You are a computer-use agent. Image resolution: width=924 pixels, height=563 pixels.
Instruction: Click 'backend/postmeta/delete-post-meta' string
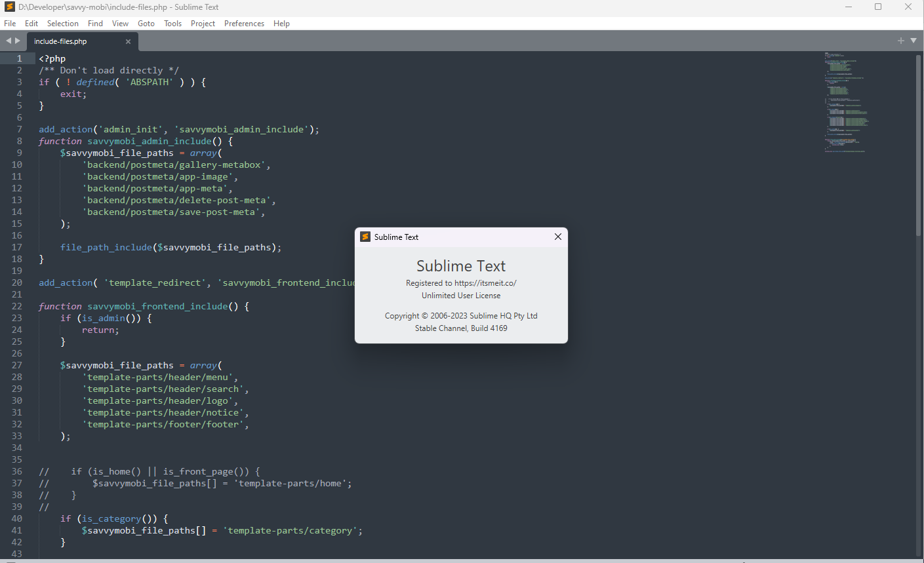tap(176, 200)
